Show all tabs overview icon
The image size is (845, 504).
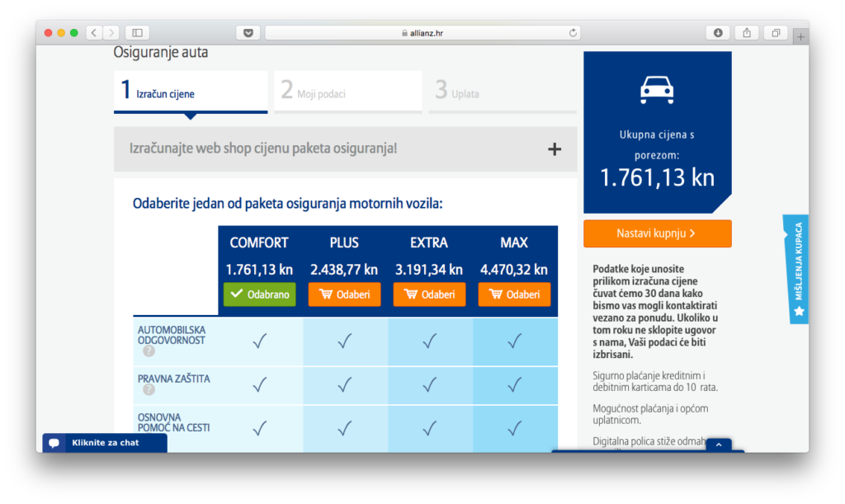click(776, 33)
